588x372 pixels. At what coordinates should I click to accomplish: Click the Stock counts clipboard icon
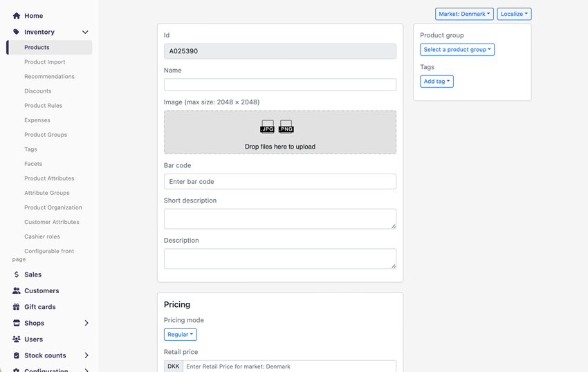tap(17, 355)
